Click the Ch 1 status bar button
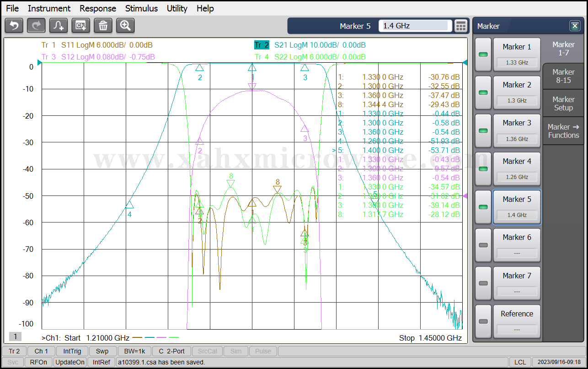This screenshot has width=588, height=369. click(41, 351)
